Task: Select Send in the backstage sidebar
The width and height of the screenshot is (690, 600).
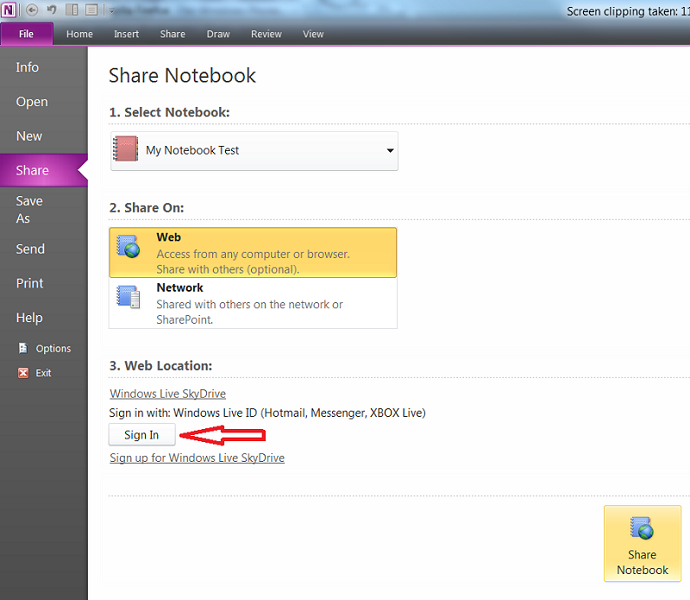Action: [x=44, y=249]
